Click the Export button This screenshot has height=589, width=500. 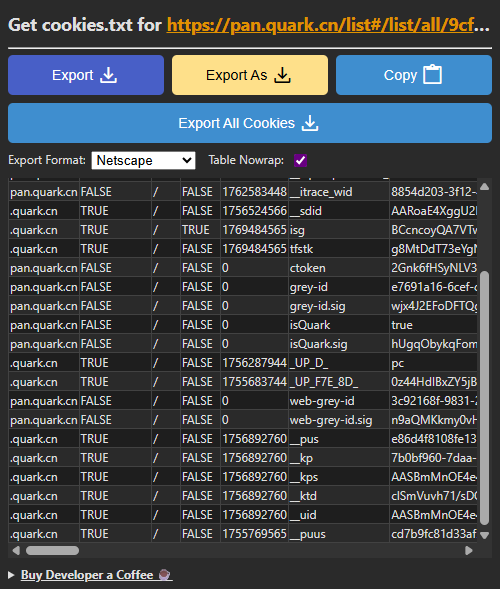86,75
